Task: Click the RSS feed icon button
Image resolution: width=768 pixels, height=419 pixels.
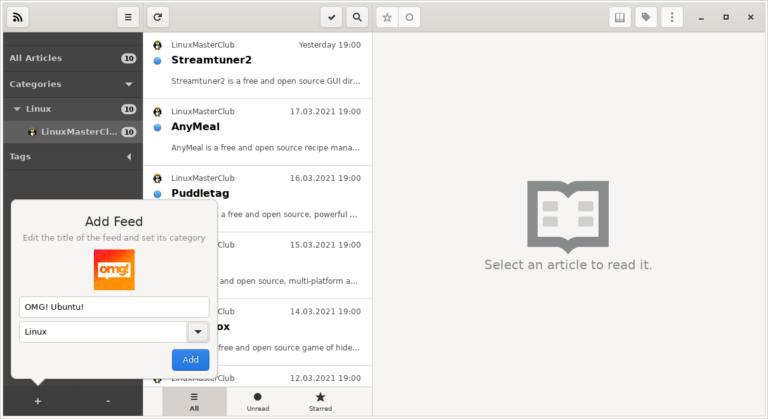Action: [18, 18]
